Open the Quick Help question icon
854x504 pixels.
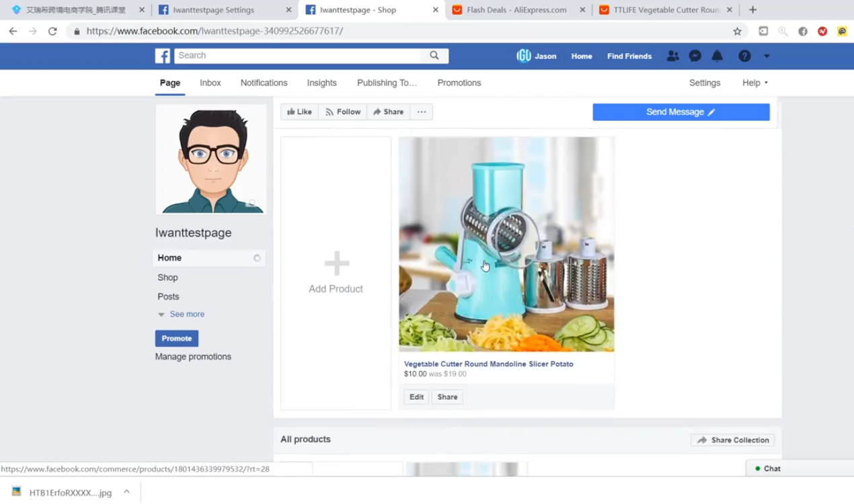pyautogui.click(x=744, y=56)
